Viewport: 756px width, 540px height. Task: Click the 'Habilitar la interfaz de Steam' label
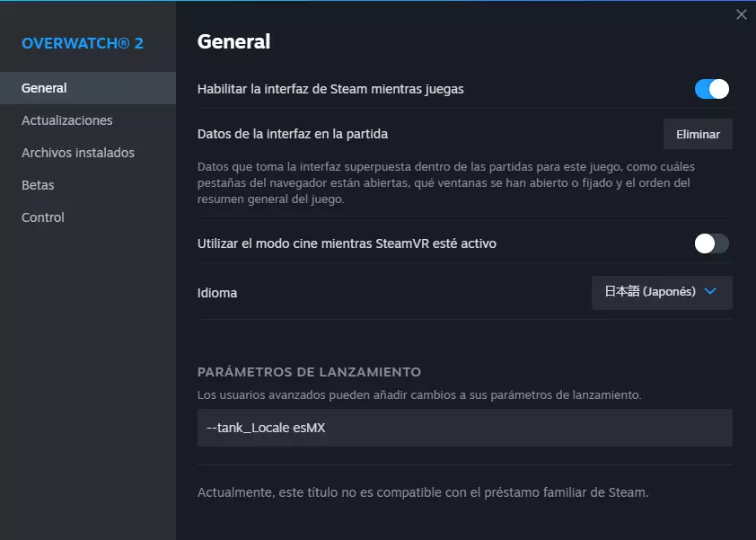330,89
